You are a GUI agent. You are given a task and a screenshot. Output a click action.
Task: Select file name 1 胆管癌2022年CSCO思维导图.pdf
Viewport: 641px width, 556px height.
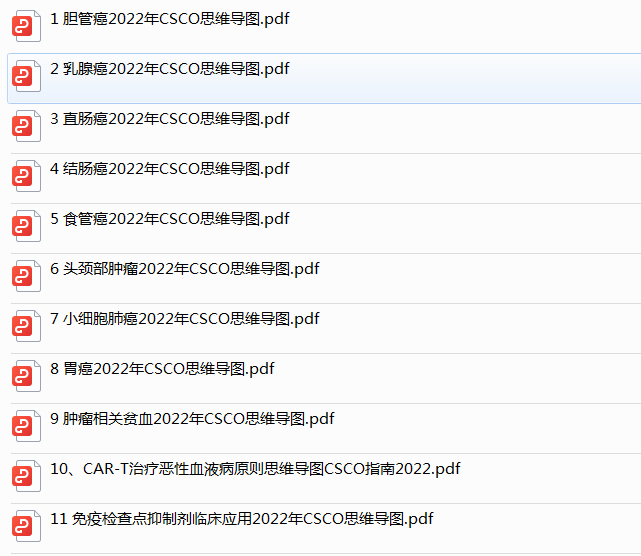coord(170,19)
